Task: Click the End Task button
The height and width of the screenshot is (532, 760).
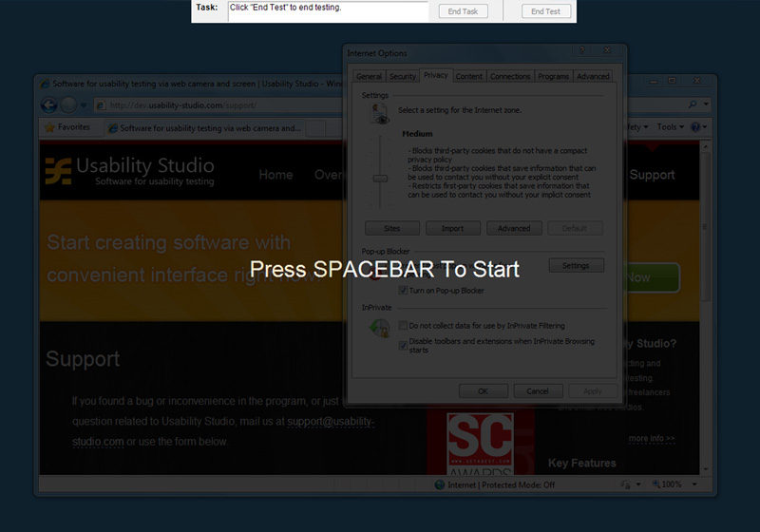Action: 463,11
